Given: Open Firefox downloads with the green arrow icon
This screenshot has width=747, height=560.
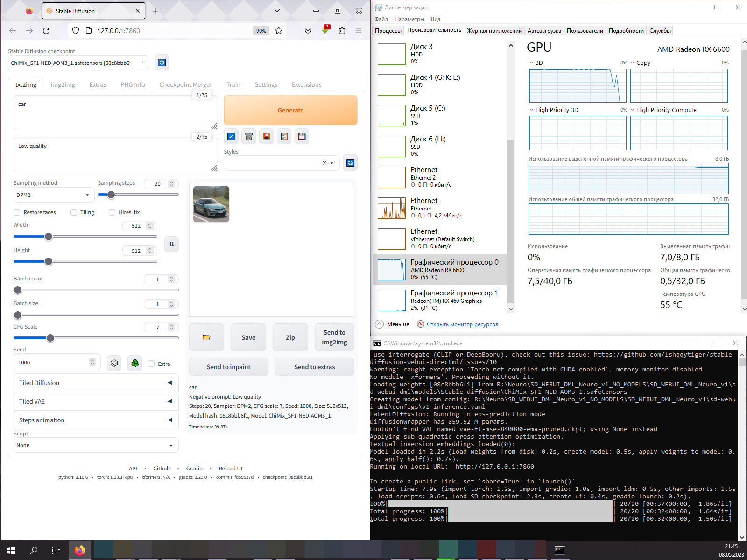Looking at the screenshot, I should [x=325, y=30].
